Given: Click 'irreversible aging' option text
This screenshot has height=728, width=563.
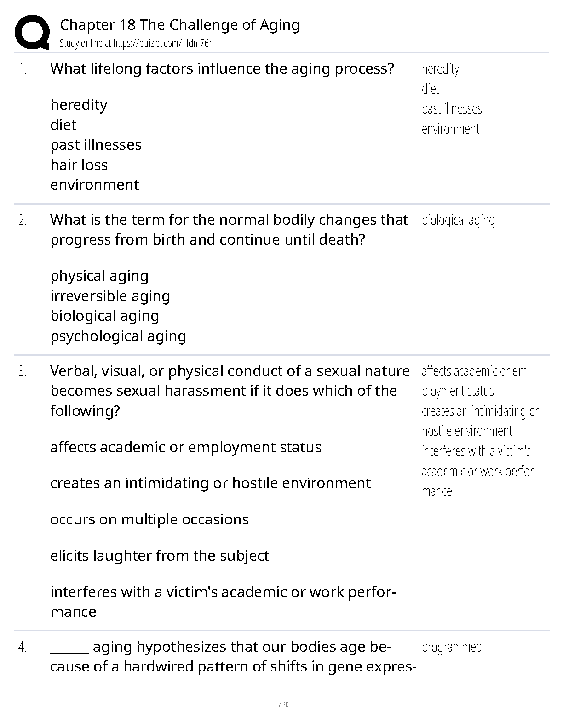Looking at the screenshot, I should (110, 296).
